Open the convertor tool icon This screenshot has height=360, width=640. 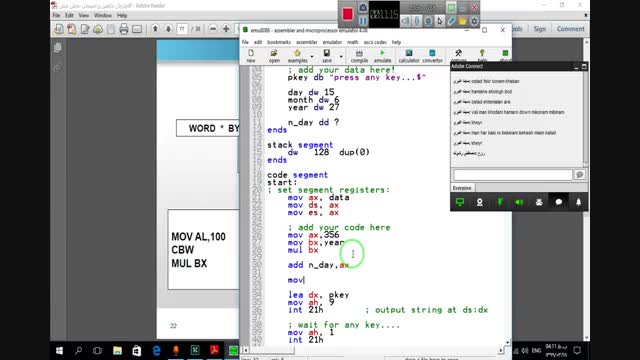[x=432, y=56]
